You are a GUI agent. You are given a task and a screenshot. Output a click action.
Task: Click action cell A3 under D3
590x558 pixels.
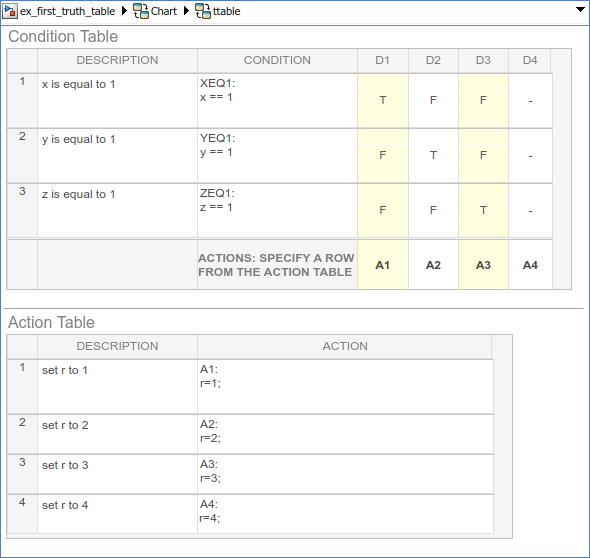click(483, 265)
